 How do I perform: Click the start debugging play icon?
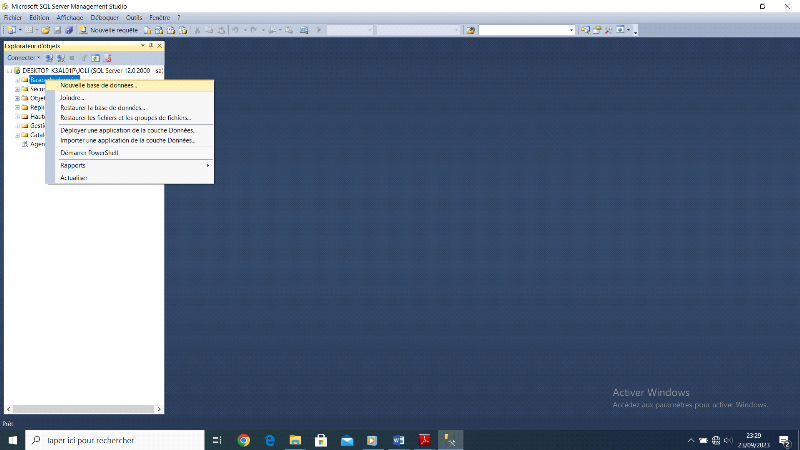(x=319, y=30)
